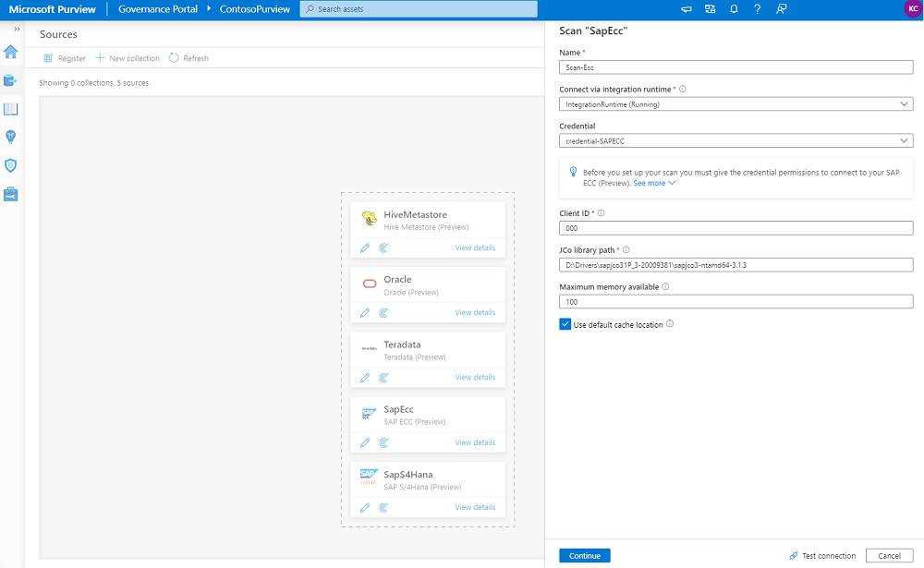Open the Home icon in left sidebar
Screen dimensions: 924x568
[10, 52]
